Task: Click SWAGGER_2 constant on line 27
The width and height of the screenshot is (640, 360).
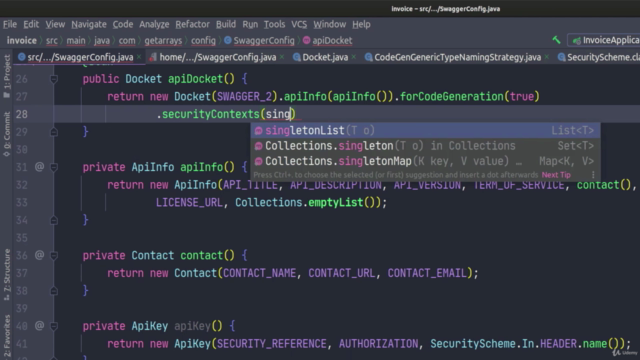Action: tap(244, 97)
